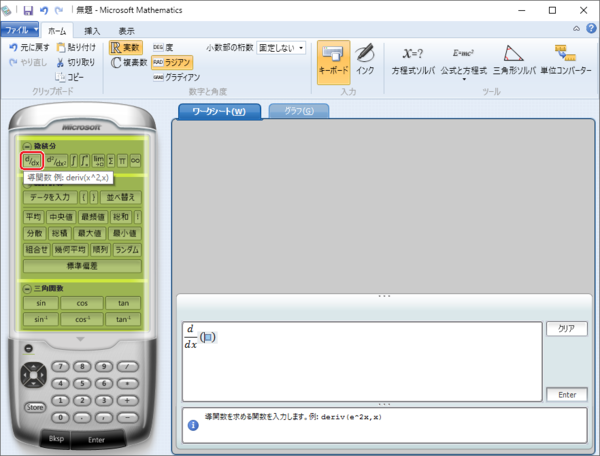This screenshot has height=456, width=600.
Task: Click the 並べ替え sort button
Action: point(121,197)
